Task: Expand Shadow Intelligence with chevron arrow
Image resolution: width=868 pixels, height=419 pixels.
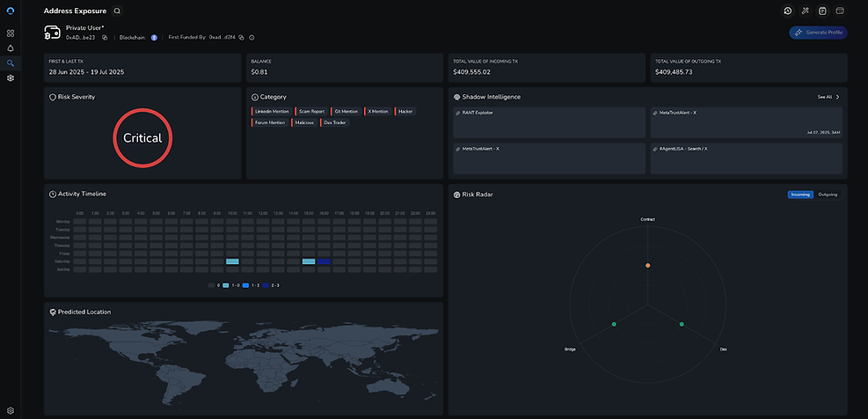Action: point(837,97)
